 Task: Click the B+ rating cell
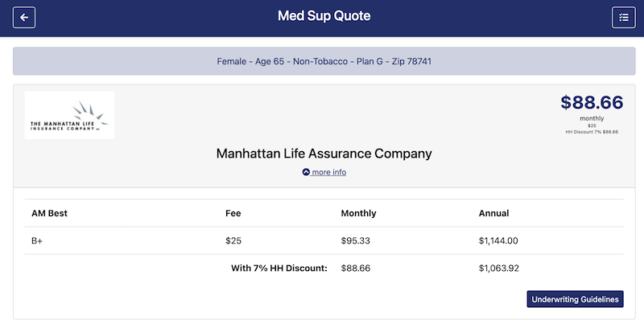(37, 240)
